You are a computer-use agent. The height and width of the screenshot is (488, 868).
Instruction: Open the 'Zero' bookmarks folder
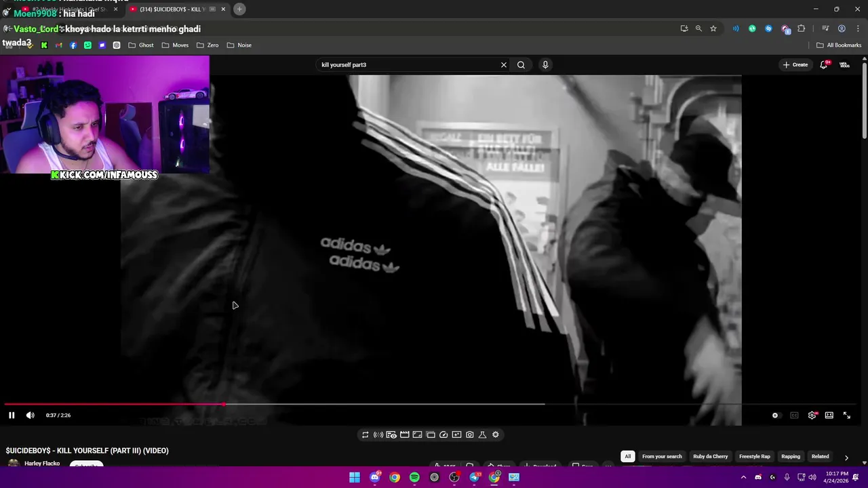click(208, 45)
